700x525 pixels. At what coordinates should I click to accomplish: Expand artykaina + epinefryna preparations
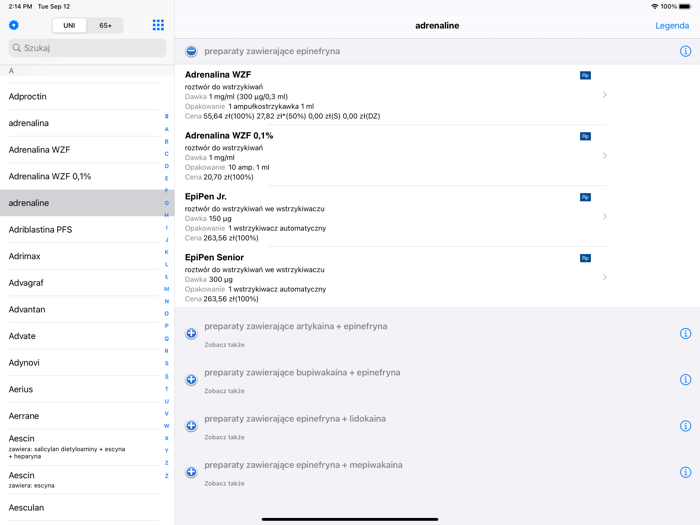(x=191, y=333)
